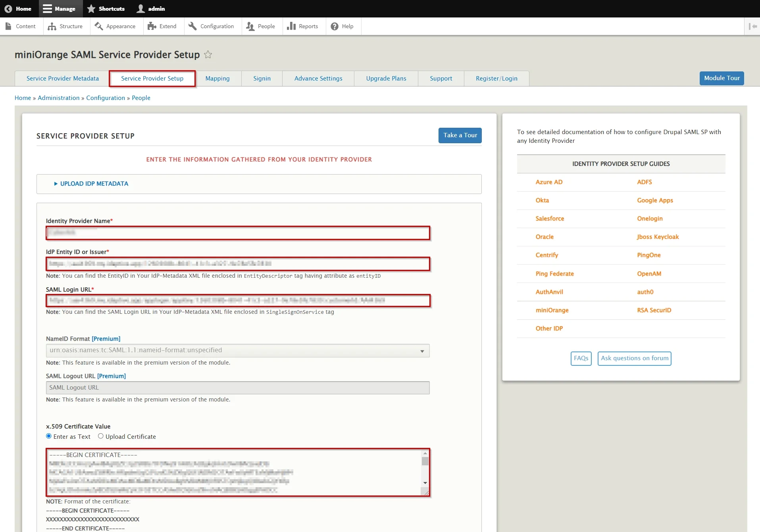Screen dimensions: 760x532
Task: Open the Azure AD setup guide
Action: (549, 182)
